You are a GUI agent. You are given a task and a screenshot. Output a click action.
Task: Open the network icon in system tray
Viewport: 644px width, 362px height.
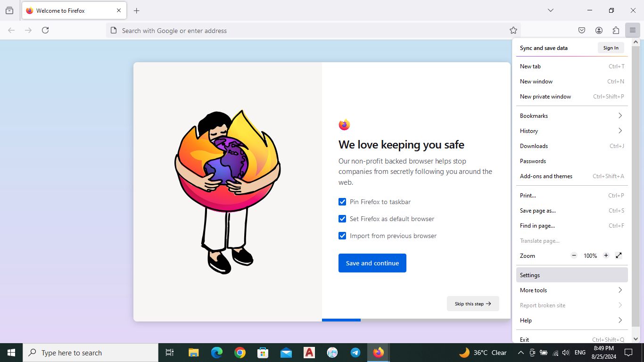(555, 353)
